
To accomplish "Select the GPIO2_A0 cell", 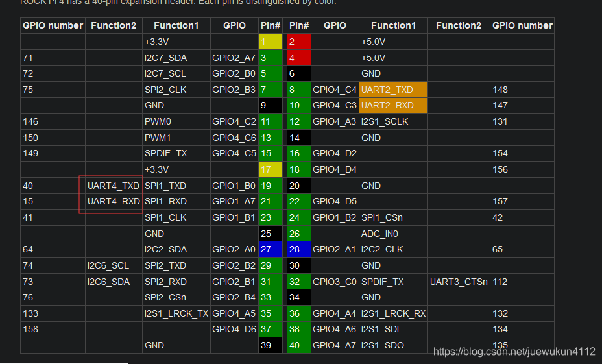I will coord(234,249).
